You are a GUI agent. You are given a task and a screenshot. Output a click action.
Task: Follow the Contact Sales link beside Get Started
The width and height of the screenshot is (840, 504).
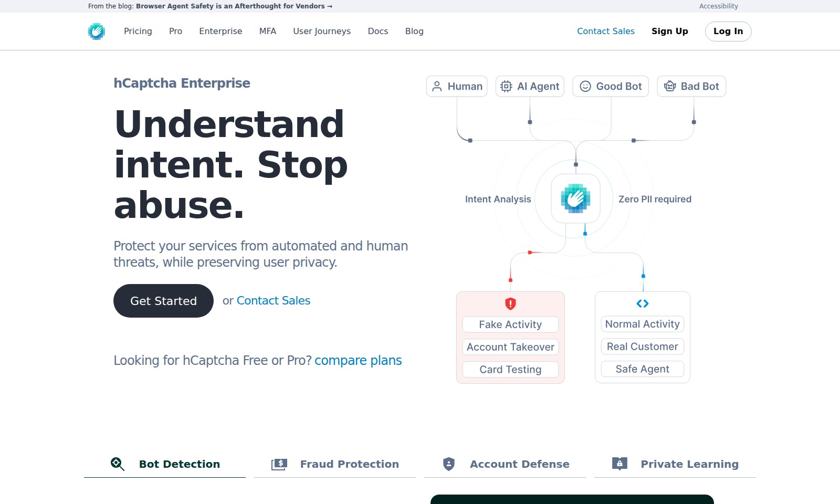(274, 301)
